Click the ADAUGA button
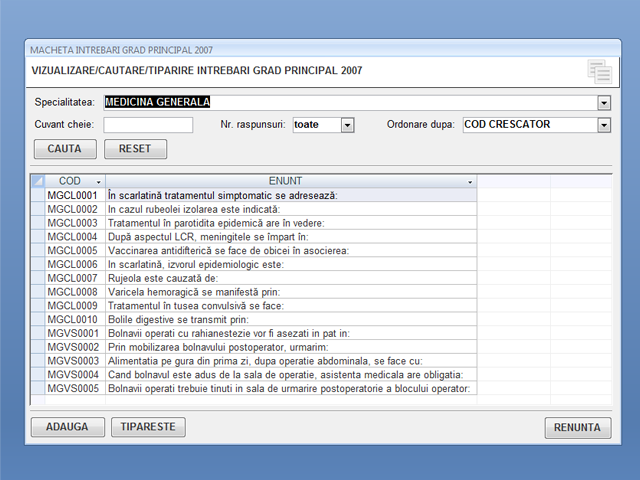Image resolution: width=640 pixels, height=480 pixels. [x=67, y=427]
